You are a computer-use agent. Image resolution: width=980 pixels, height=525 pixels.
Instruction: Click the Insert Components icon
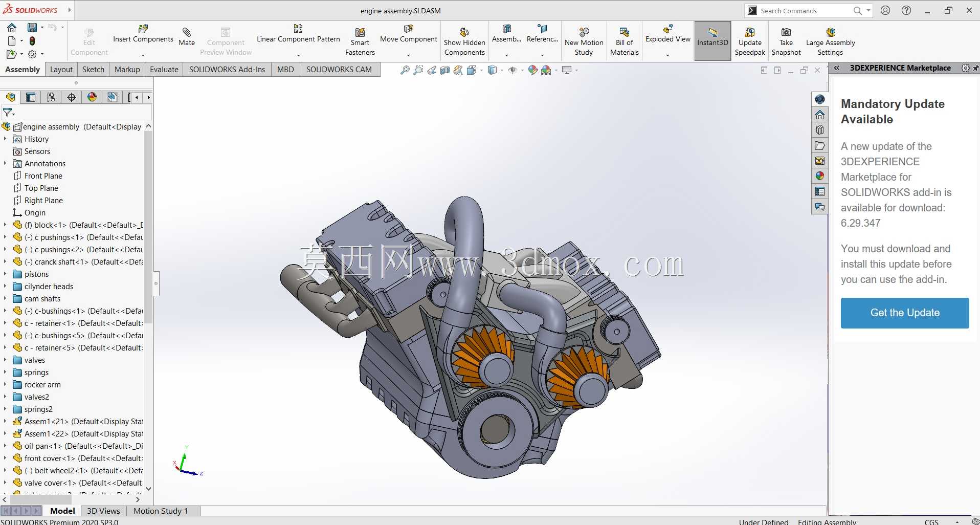[143, 29]
